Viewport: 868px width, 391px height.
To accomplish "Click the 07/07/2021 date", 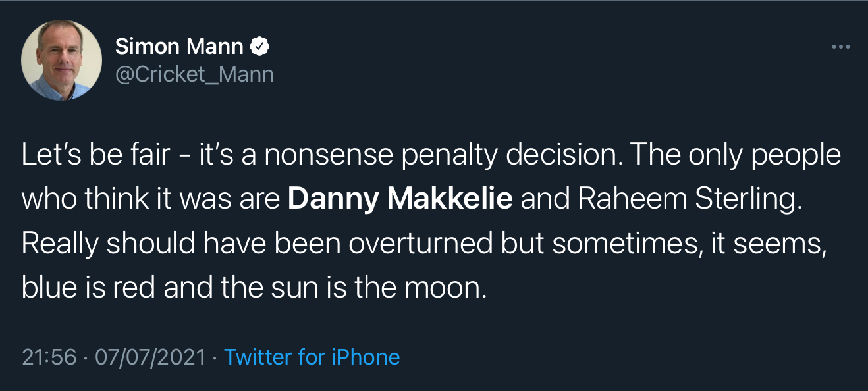I will [x=150, y=357].
